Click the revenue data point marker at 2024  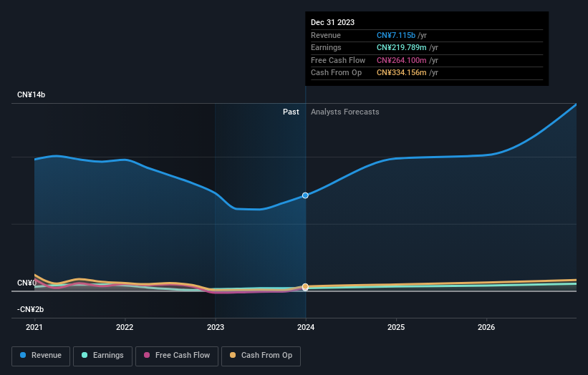305,195
